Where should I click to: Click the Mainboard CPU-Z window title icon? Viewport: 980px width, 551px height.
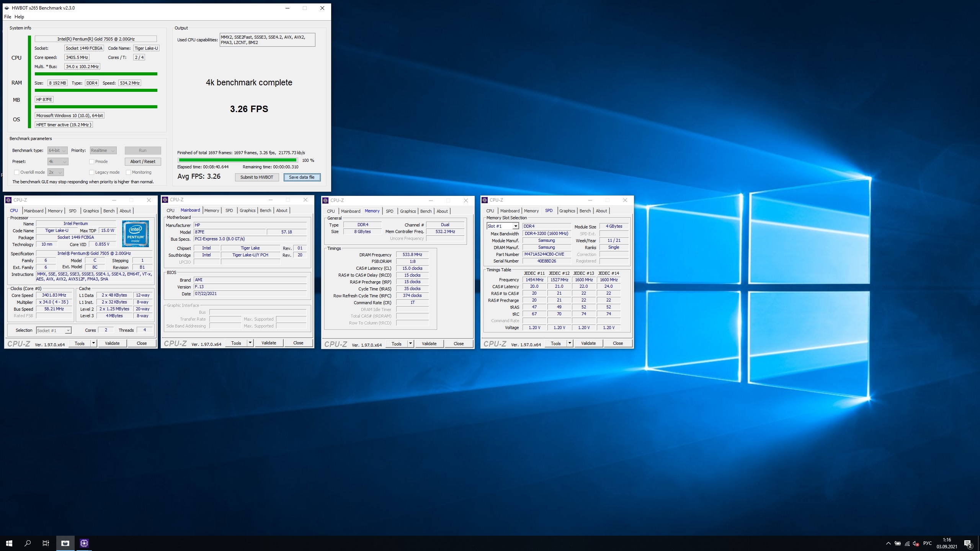pos(165,200)
